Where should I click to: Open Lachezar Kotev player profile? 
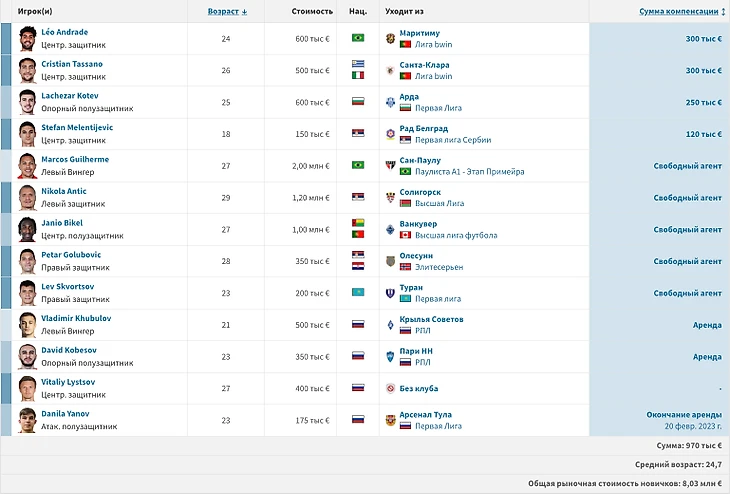pos(70,95)
